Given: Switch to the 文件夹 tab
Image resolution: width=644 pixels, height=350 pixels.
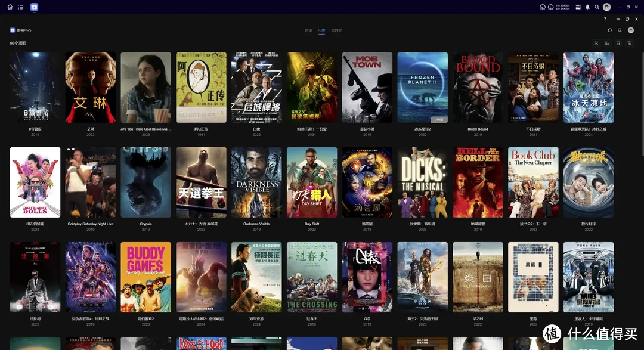Looking at the screenshot, I should pos(336,30).
